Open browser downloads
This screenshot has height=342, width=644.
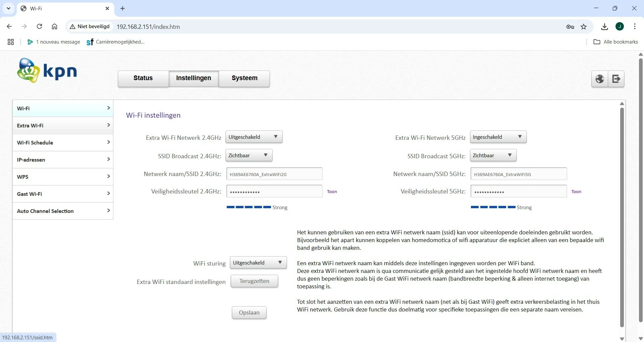click(x=604, y=27)
